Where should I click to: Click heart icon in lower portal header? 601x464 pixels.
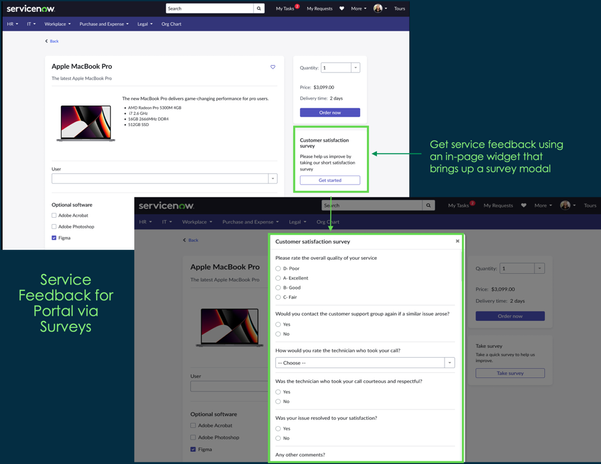click(524, 205)
